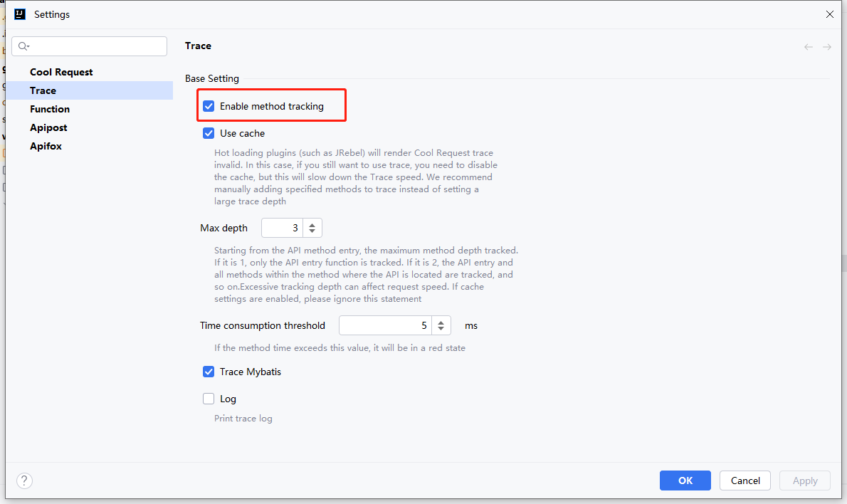This screenshot has height=504, width=847.
Task: Click the back navigation arrow
Action: point(809,47)
